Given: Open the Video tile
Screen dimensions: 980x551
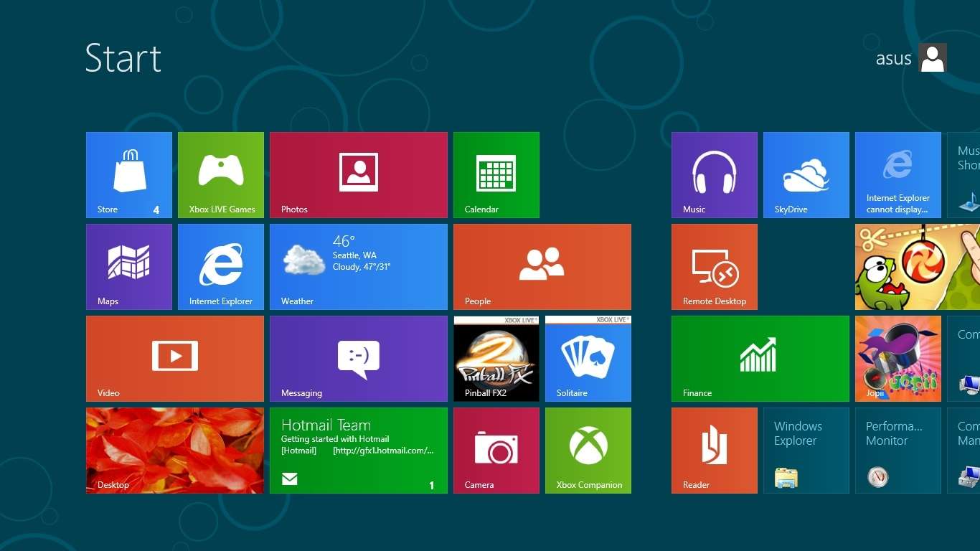Looking at the screenshot, I should coord(175,359).
